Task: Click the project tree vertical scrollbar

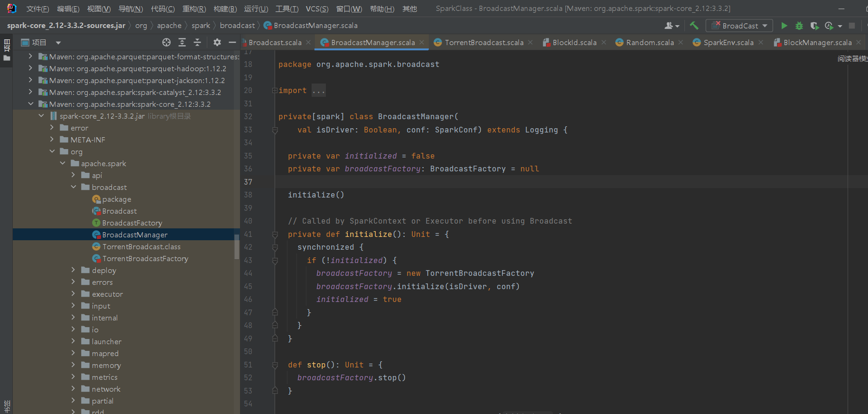Action: pos(237,247)
